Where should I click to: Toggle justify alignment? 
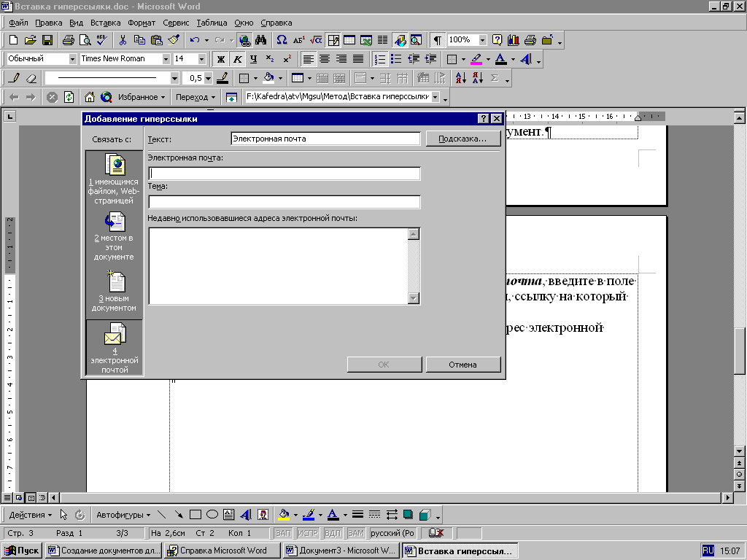tap(358, 59)
